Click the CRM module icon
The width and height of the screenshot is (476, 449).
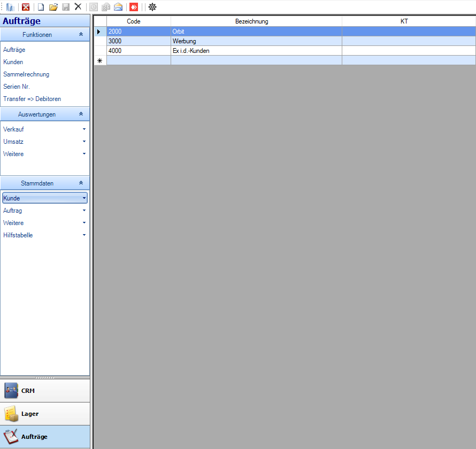tap(11, 390)
